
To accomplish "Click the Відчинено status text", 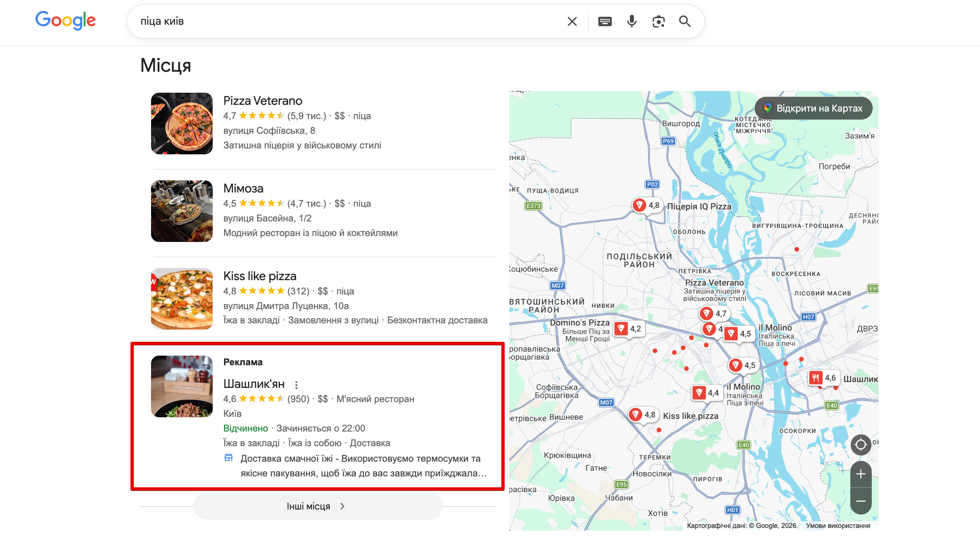I will point(245,428).
